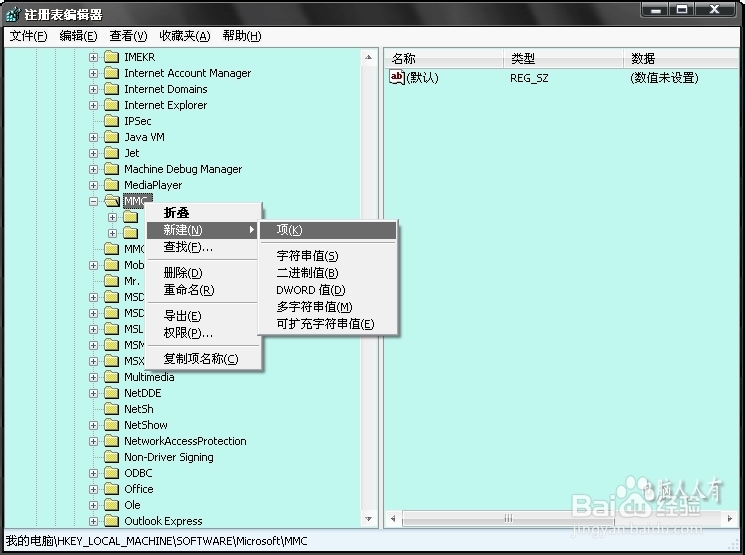Viewport: 745px width, 555px height.
Task: Click the Machine Debug Manager folder icon
Action: click(x=112, y=169)
